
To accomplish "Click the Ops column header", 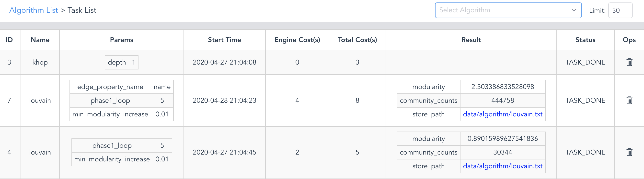I will (629, 40).
